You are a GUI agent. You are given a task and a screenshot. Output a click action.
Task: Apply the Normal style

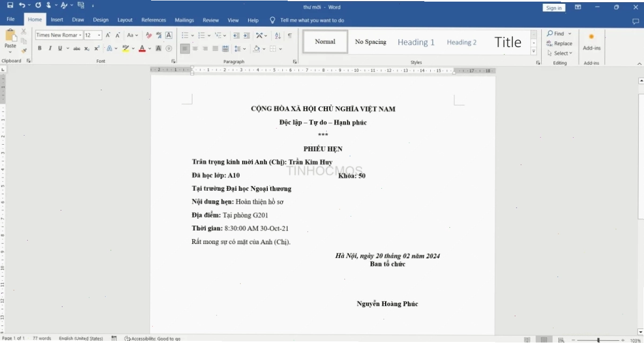tap(325, 42)
